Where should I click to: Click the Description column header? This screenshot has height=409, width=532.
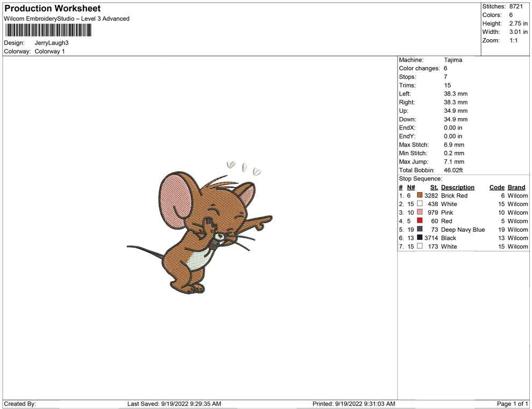click(458, 187)
